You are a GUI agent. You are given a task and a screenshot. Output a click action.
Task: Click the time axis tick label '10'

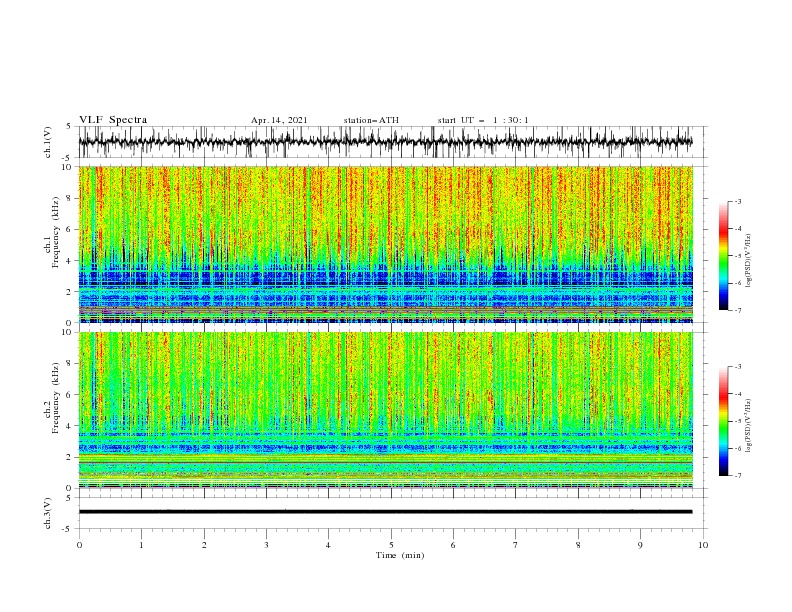pos(703,545)
